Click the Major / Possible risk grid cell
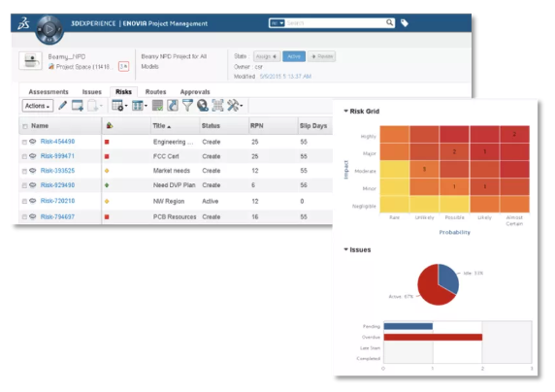The height and width of the screenshot is (392, 555). [x=454, y=151]
